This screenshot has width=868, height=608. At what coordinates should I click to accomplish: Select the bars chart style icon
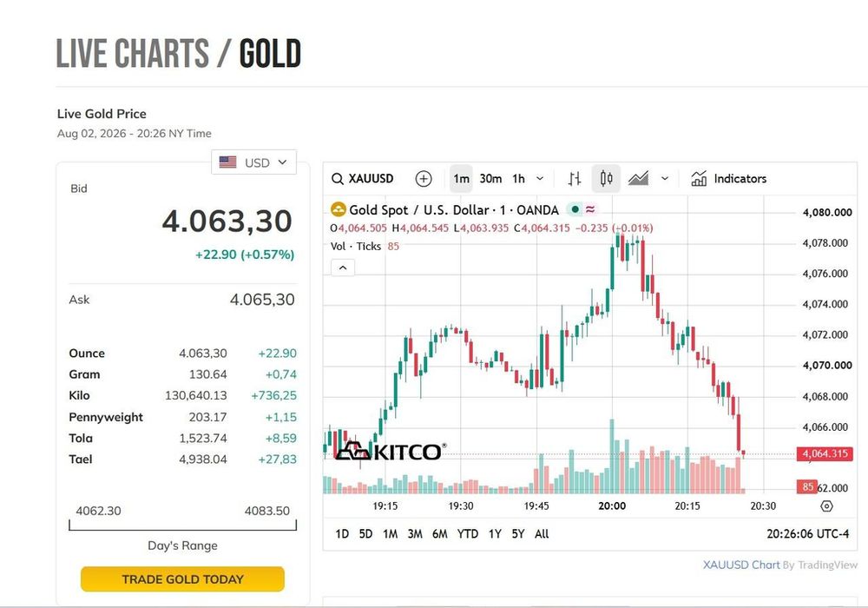pyautogui.click(x=575, y=179)
